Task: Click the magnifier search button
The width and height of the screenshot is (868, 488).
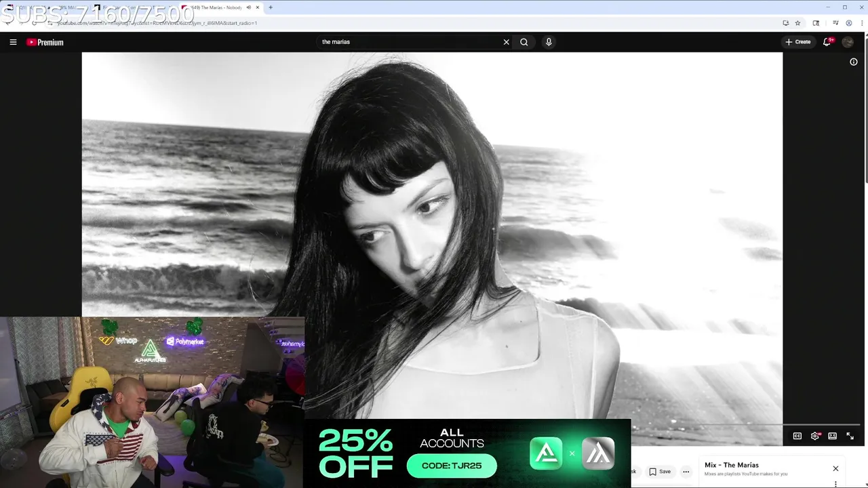Action: click(x=524, y=42)
